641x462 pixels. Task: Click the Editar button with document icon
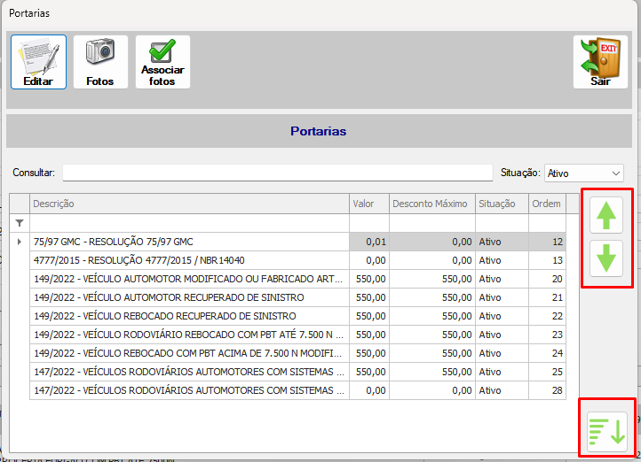pyautogui.click(x=38, y=62)
